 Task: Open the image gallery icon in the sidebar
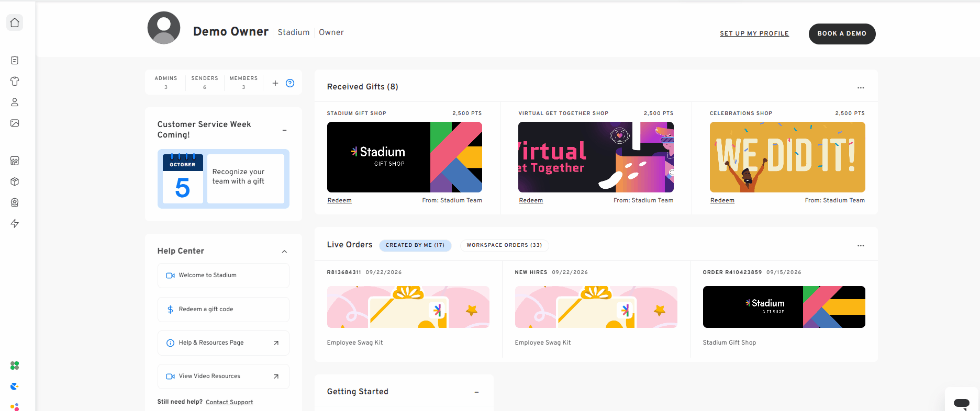(x=15, y=123)
